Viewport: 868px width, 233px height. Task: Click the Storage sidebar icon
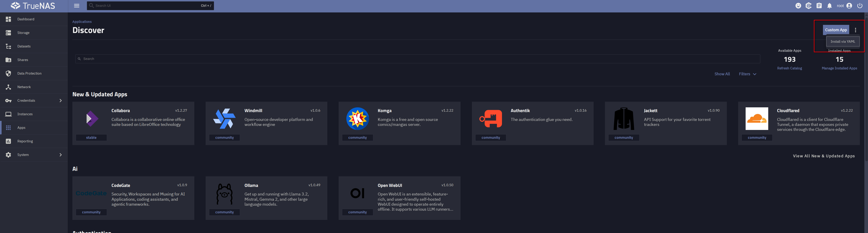tap(8, 33)
